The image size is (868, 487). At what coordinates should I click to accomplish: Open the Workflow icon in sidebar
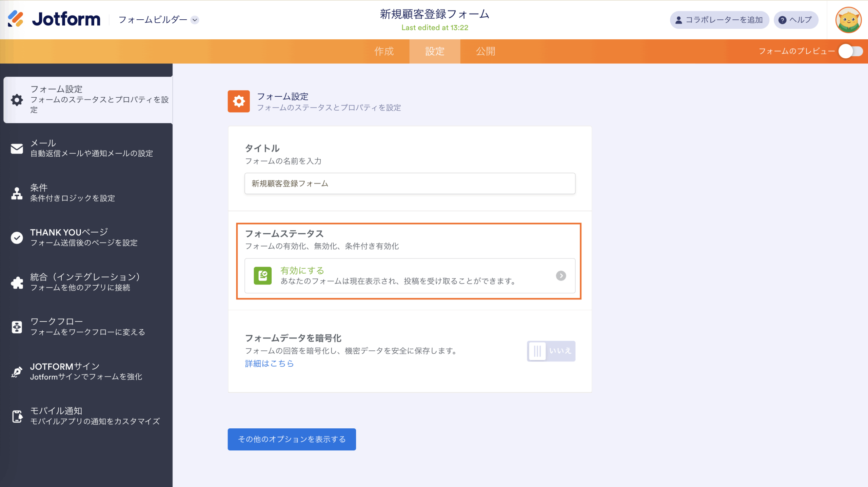point(17,327)
